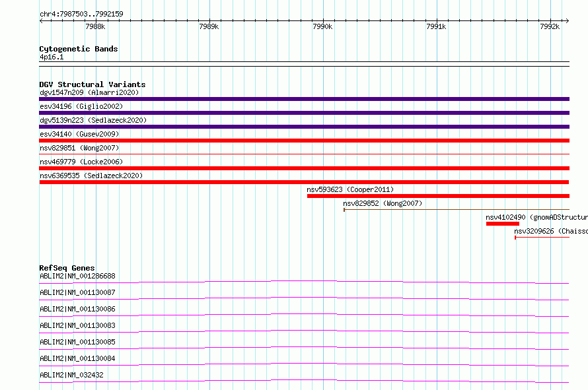This screenshot has height=390, width=588.
Task: Click the purple bar under dgv5139n223
Action: [304, 127]
